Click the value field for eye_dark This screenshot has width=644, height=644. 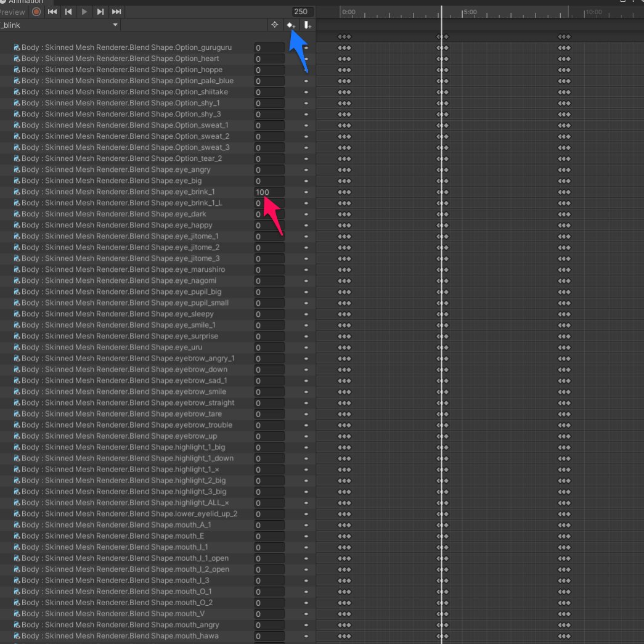[x=269, y=214]
